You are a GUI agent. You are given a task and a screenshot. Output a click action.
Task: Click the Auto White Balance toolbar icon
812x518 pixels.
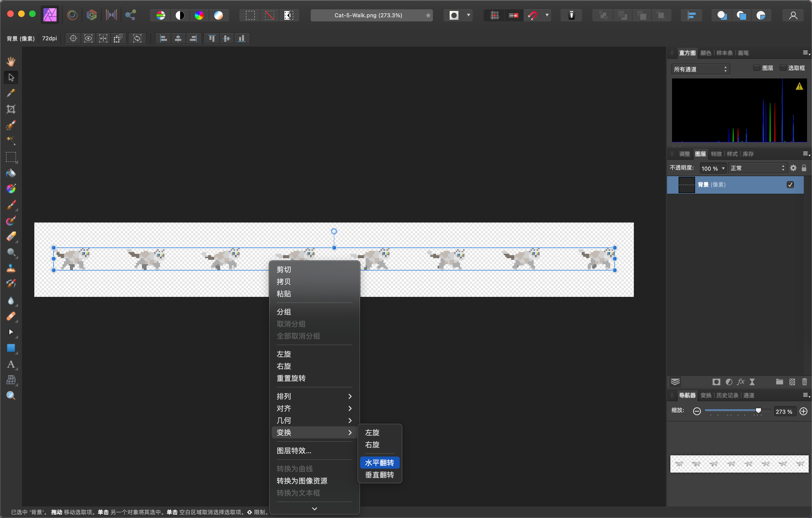click(219, 16)
